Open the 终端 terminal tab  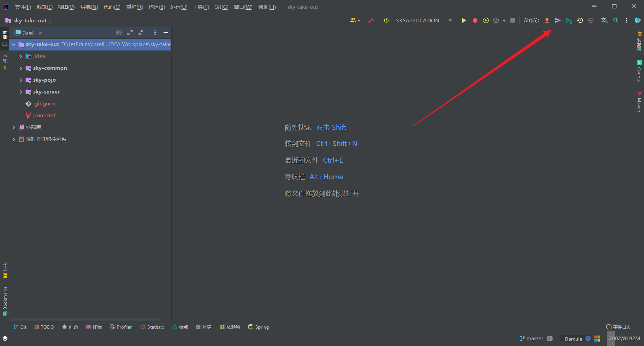click(94, 327)
